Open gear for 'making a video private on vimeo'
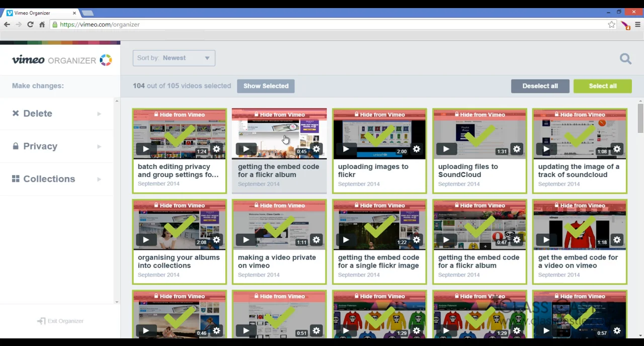The width and height of the screenshot is (644, 346). (316, 240)
